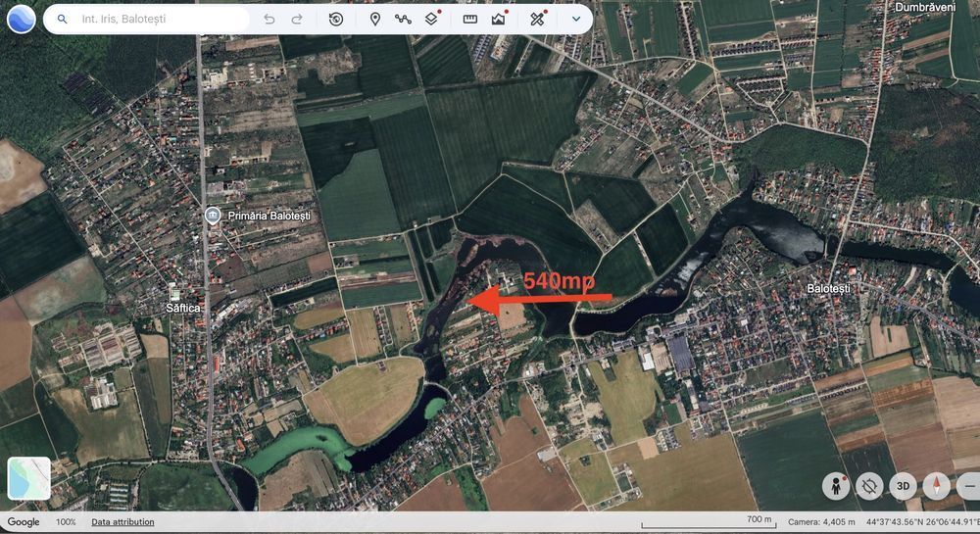Click the Dumbrăveni place label
980x534 pixels.
tap(925, 7)
